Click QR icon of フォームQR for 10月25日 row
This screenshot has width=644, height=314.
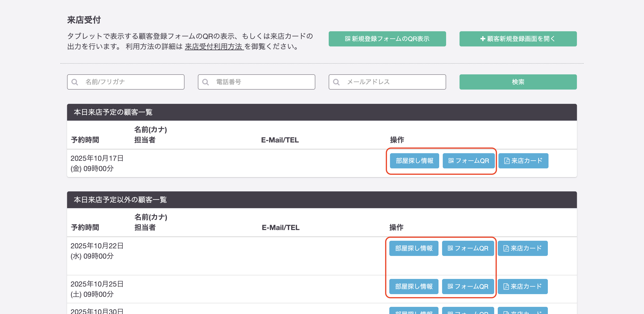tap(450, 287)
